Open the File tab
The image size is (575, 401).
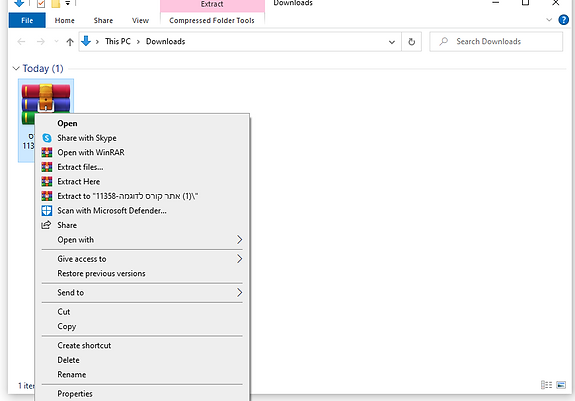click(x=27, y=21)
